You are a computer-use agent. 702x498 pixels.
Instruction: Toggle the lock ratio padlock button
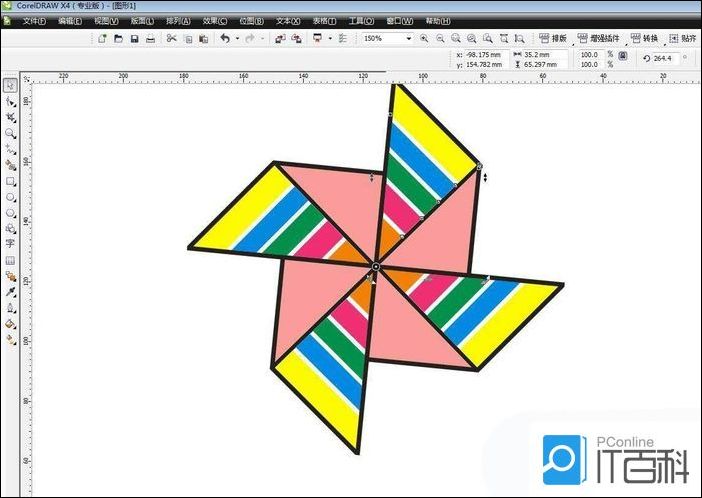(623, 57)
